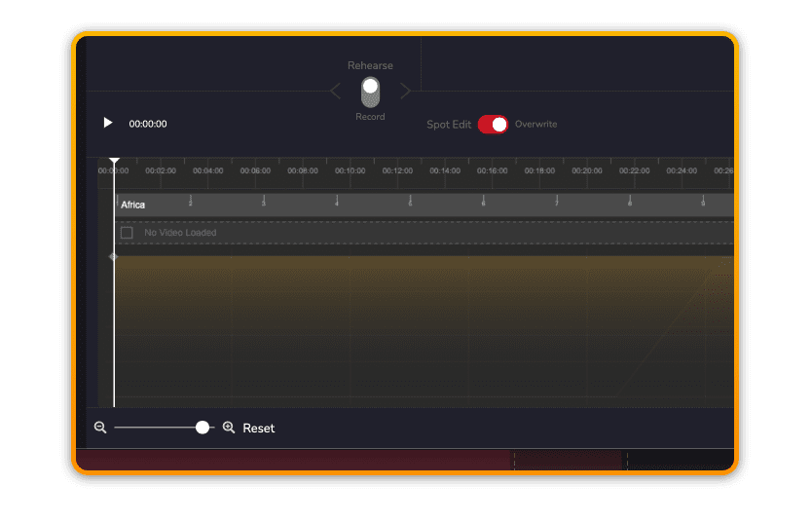
Task: Select the Africa track header
Action: pos(133,205)
